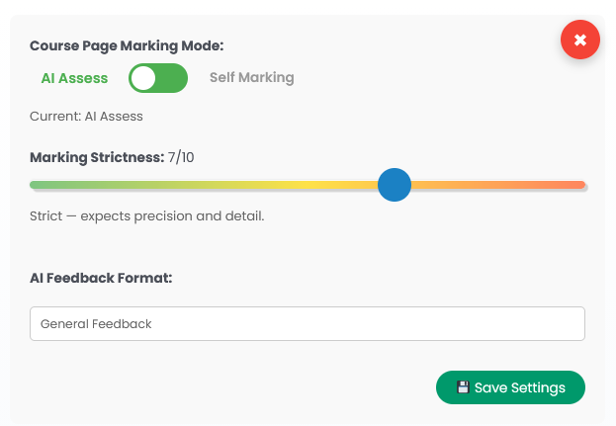Select the "AI Assess" mode label
The image size is (616, 426).
point(74,78)
